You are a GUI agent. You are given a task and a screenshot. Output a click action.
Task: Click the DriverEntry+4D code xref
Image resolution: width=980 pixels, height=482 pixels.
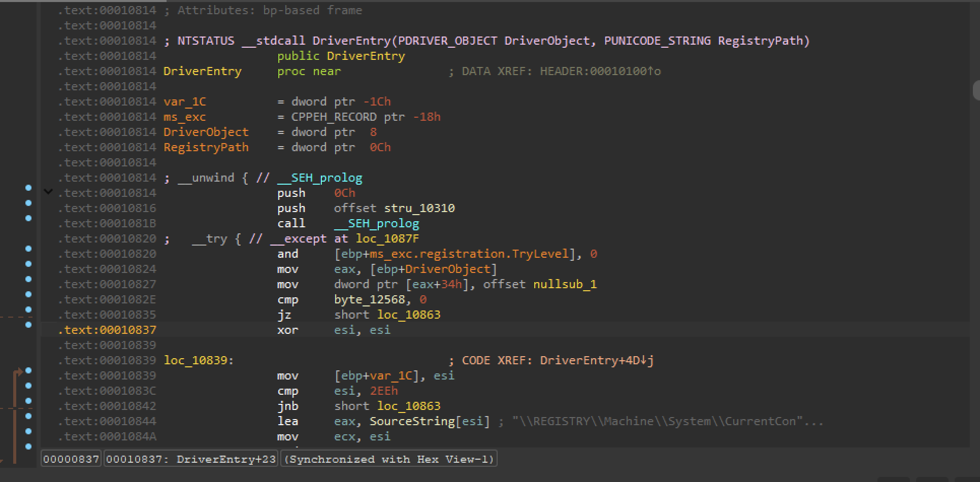597,360
